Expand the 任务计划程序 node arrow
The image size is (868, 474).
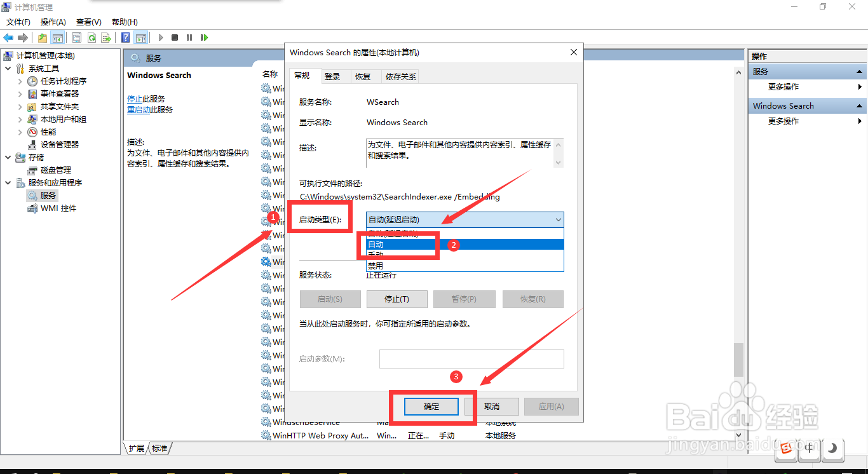coord(20,81)
